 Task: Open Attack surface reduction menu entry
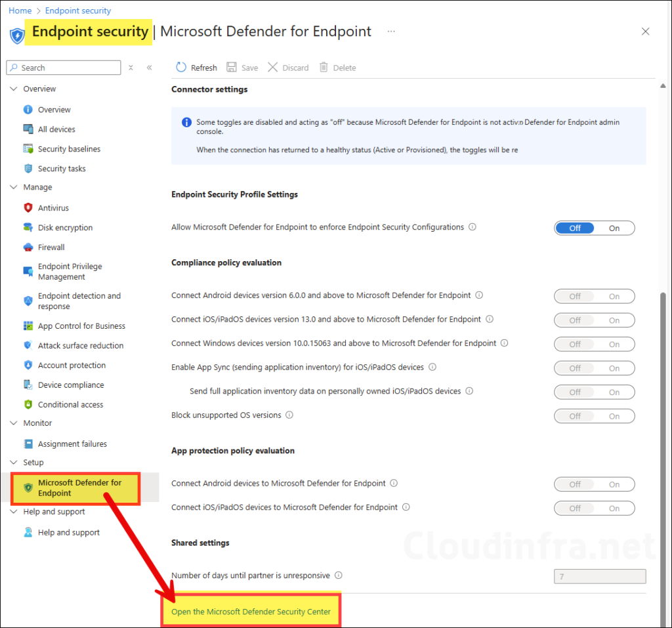(81, 346)
